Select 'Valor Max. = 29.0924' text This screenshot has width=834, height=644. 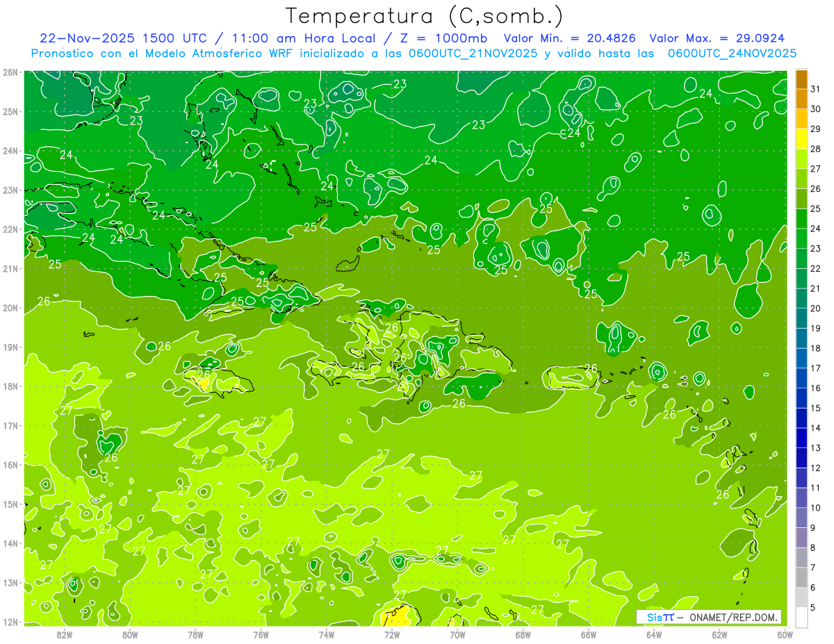pyautogui.click(x=717, y=38)
